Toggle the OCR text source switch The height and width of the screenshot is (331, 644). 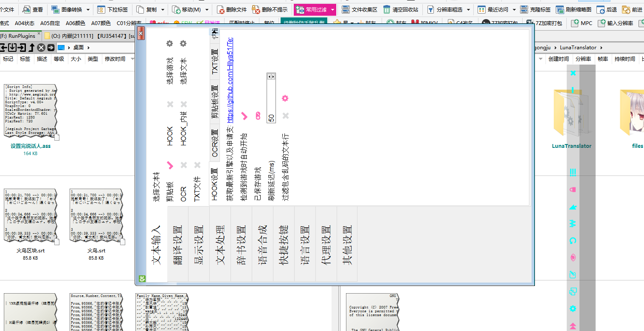[x=183, y=165]
